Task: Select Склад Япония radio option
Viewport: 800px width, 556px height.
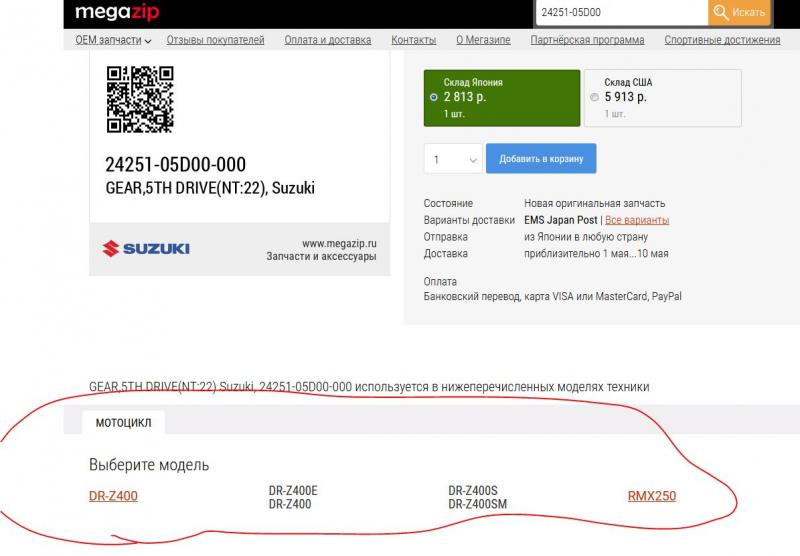Action: tap(434, 97)
